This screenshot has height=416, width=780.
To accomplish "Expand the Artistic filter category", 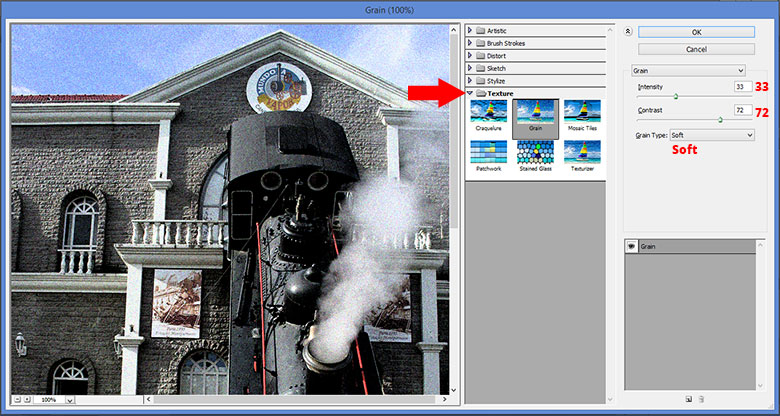I will click(471, 31).
